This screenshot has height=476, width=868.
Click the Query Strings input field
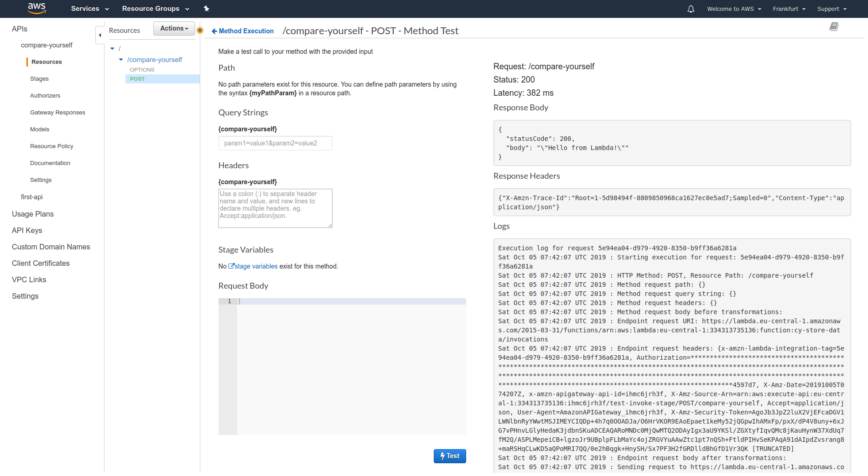(275, 143)
